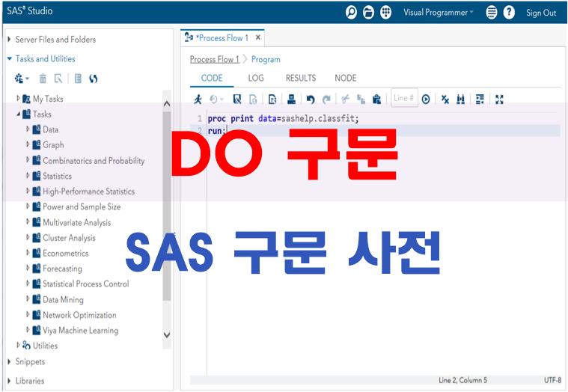Expand the Libraries section

point(9,381)
